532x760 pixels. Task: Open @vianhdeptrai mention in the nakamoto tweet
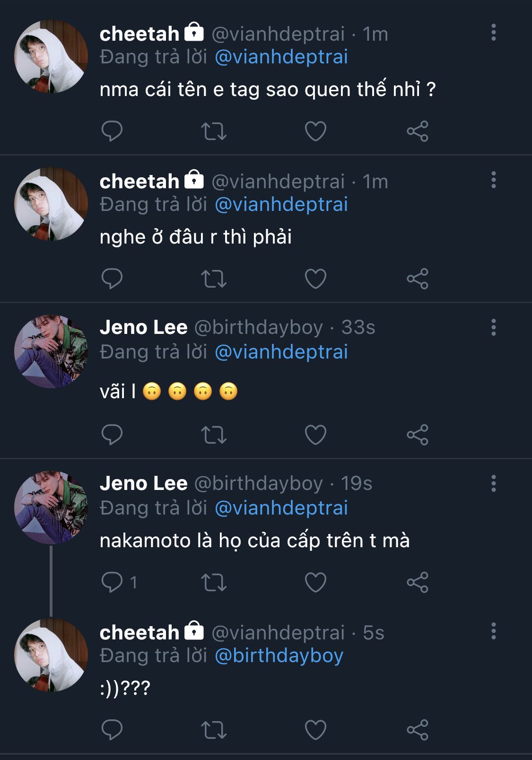tap(281, 508)
